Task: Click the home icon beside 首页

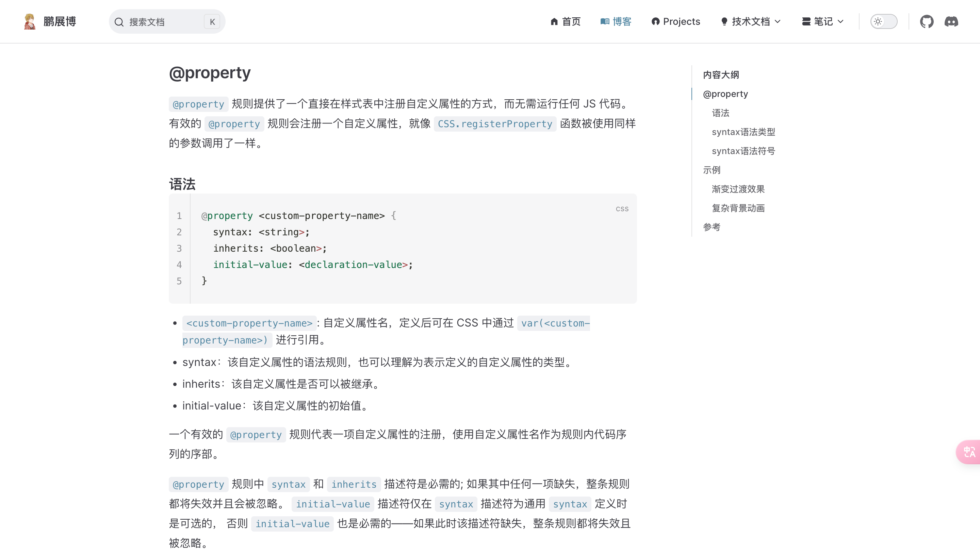Action: coord(554,22)
